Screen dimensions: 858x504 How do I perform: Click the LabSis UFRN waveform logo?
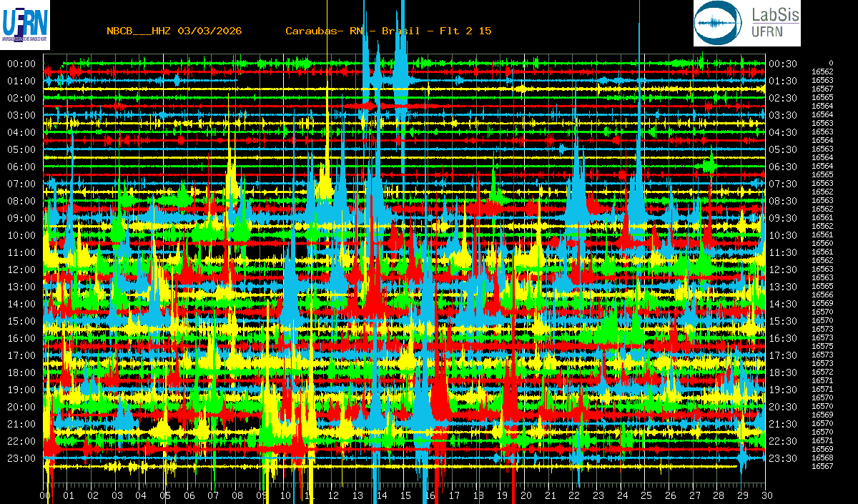tap(746, 23)
